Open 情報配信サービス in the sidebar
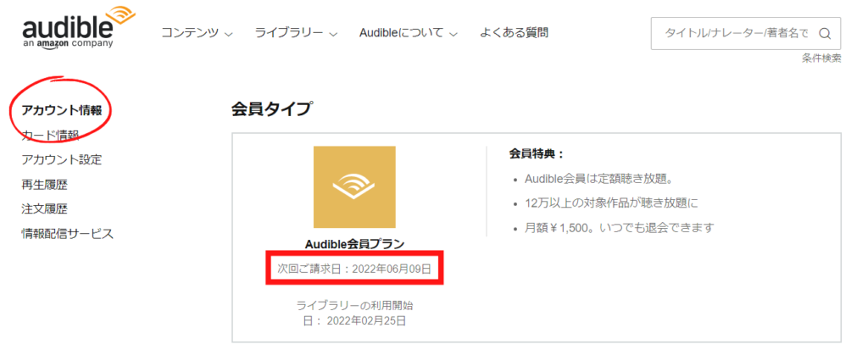 click(x=68, y=234)
